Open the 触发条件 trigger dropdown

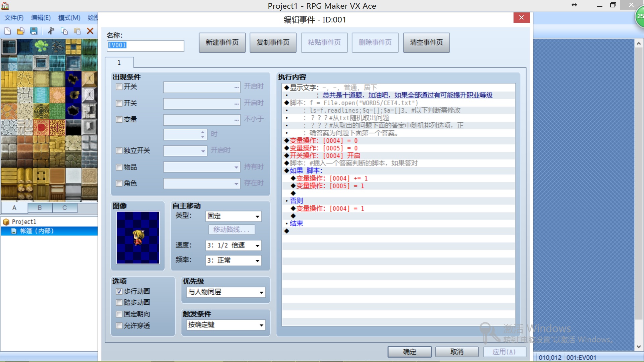tap(226, 325)
